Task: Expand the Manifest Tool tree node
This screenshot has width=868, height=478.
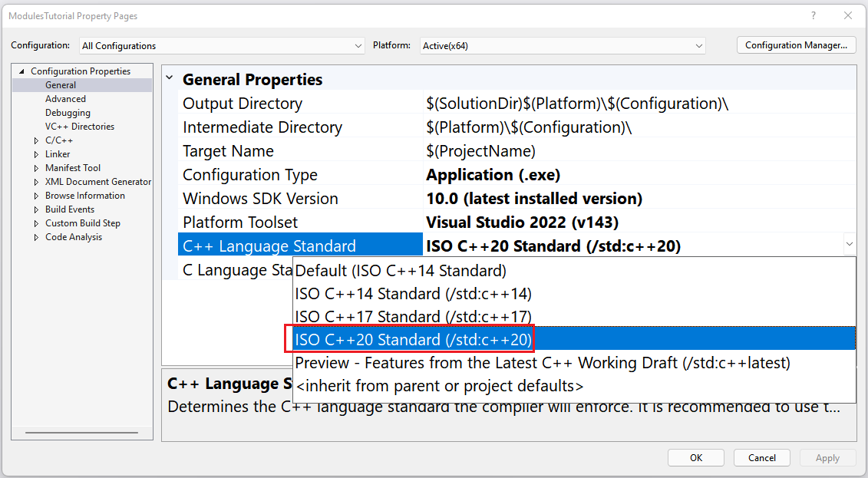Action: coord(35,167)
